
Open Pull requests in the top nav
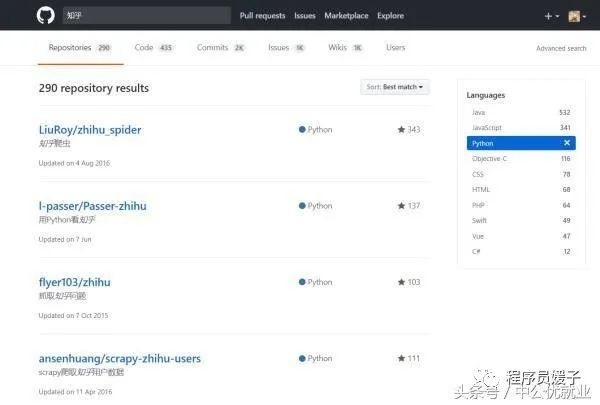click(x=262, y=16)
